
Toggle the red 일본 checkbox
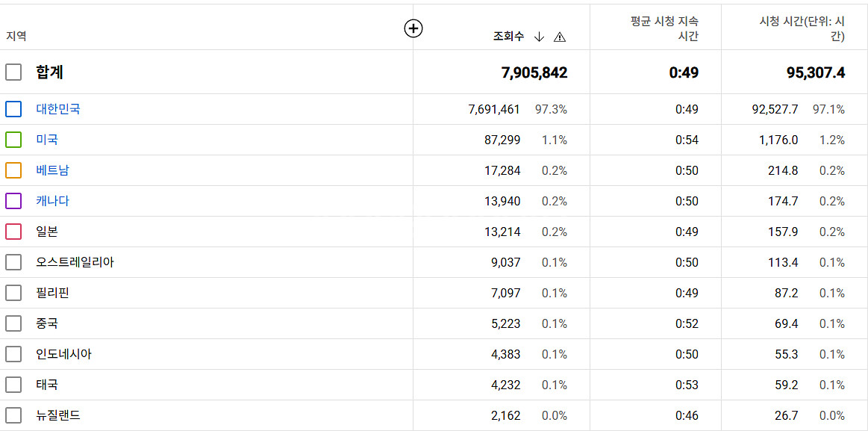point(13,232)
